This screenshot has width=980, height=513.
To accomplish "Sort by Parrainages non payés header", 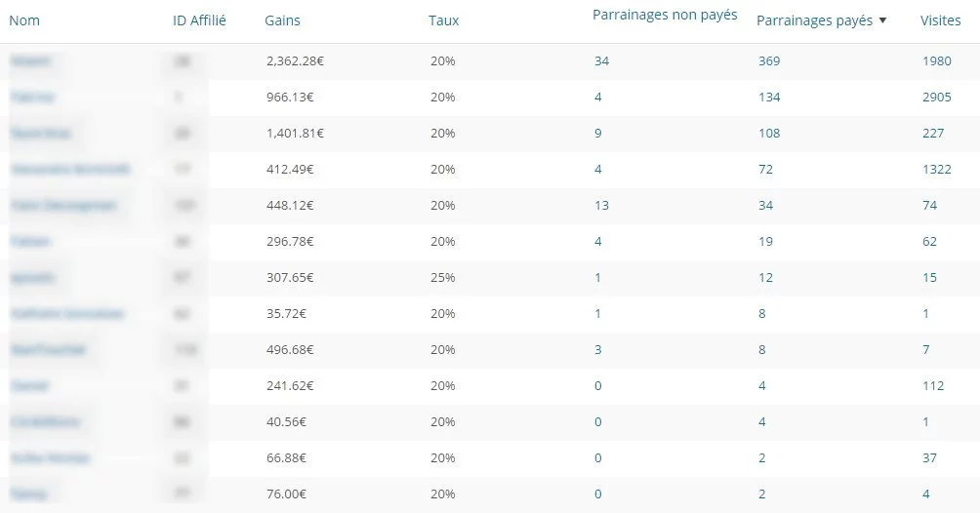I will (665, 15).
